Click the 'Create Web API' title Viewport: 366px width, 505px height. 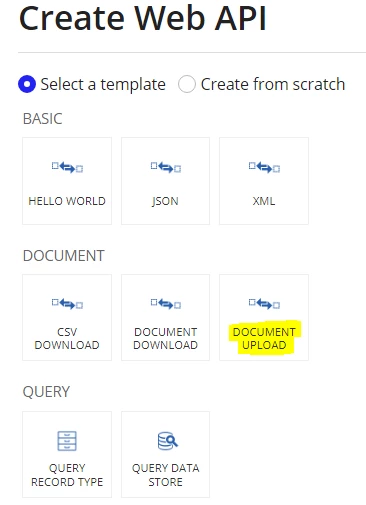[143, 18]
